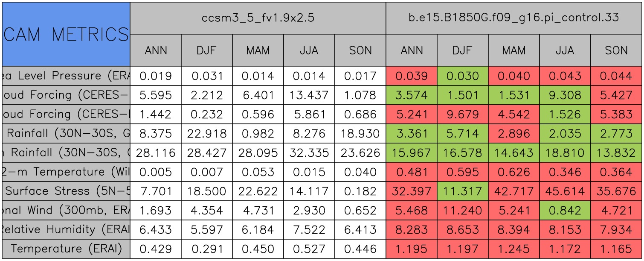Click the green cell showing 0.030
Viewport: 644px width, 261px height.
tap(463, 76)
